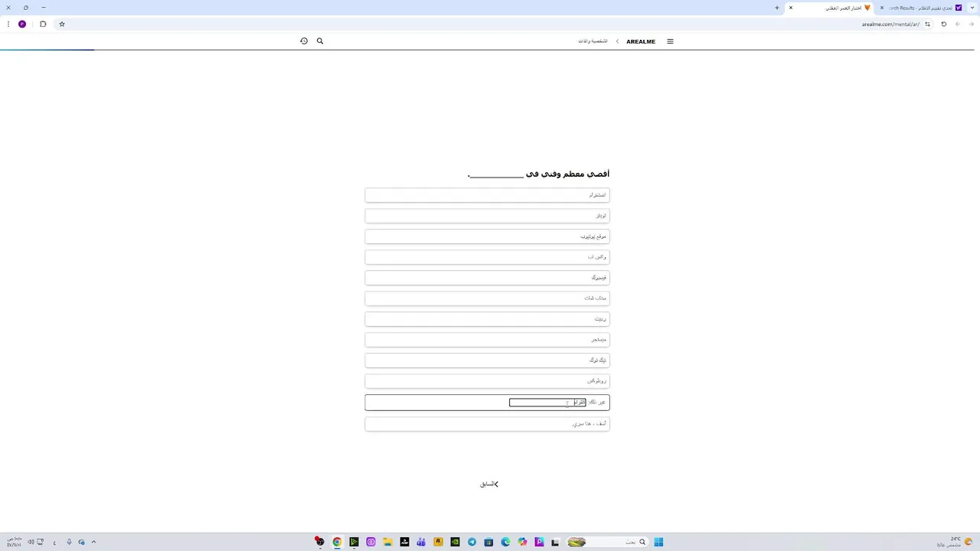This screenshot has height=551, width=980.
Task: Open Chrome from the taskbar
Action: [x=337, y=542]
